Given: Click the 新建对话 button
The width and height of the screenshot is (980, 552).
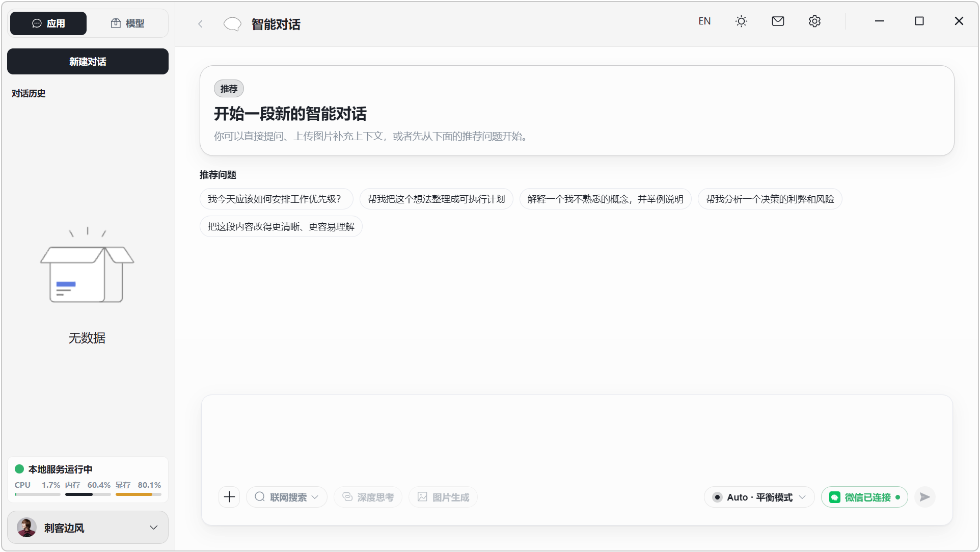Looking at the screenshot, I should [88, 62].
